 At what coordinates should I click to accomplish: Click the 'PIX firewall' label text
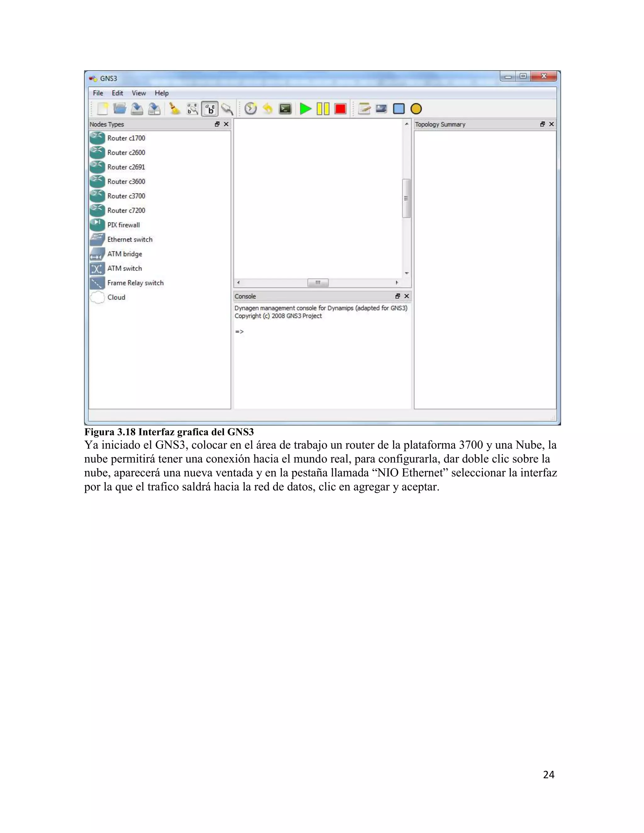point(124,225)
